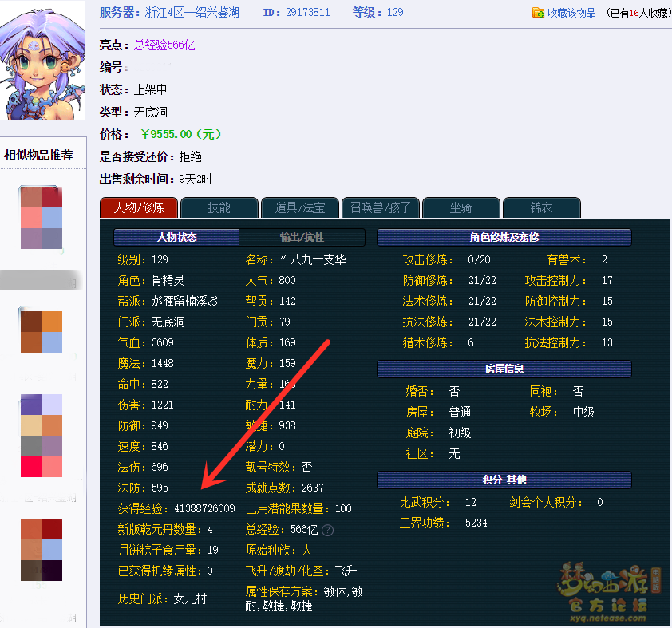The image size is (672, 628).
Task: Show the 输出/抗性 sub-tab
Action: point(302,237)
